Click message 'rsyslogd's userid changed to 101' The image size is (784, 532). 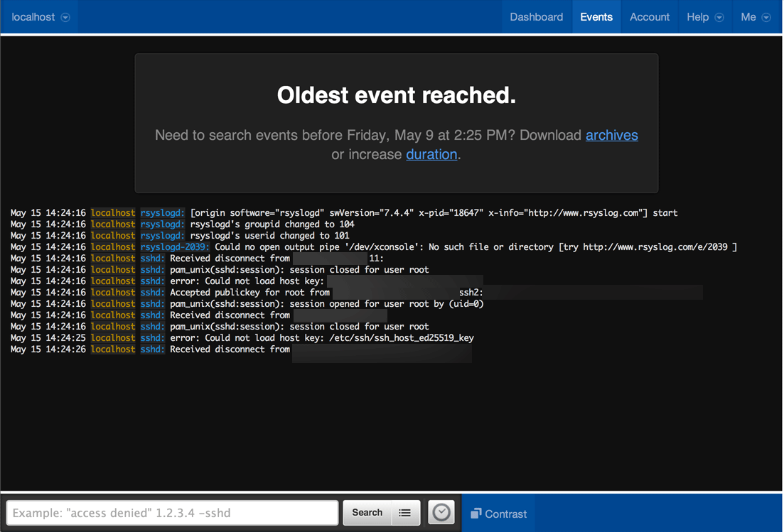coord(269,236)
